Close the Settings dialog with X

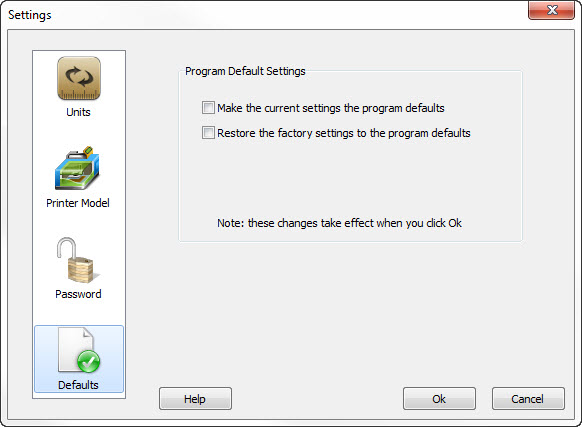click(552, 10)
